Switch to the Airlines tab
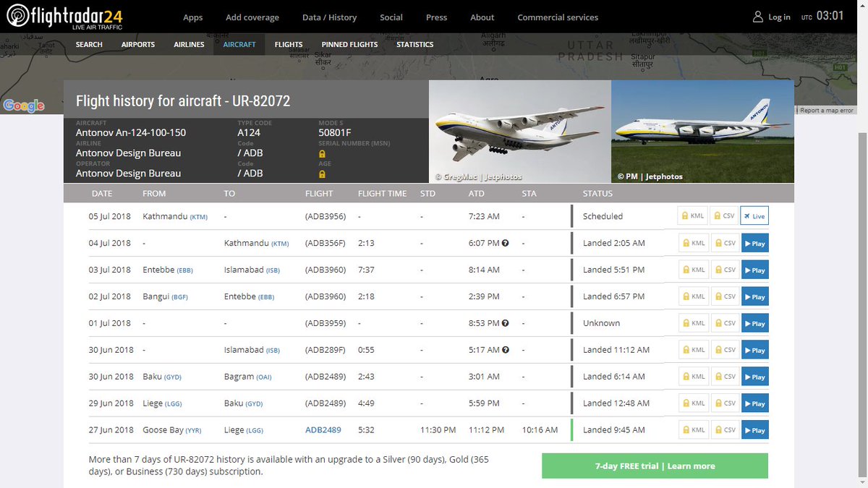The height and width of the screenshot is (488, 868). pos(190,44)
